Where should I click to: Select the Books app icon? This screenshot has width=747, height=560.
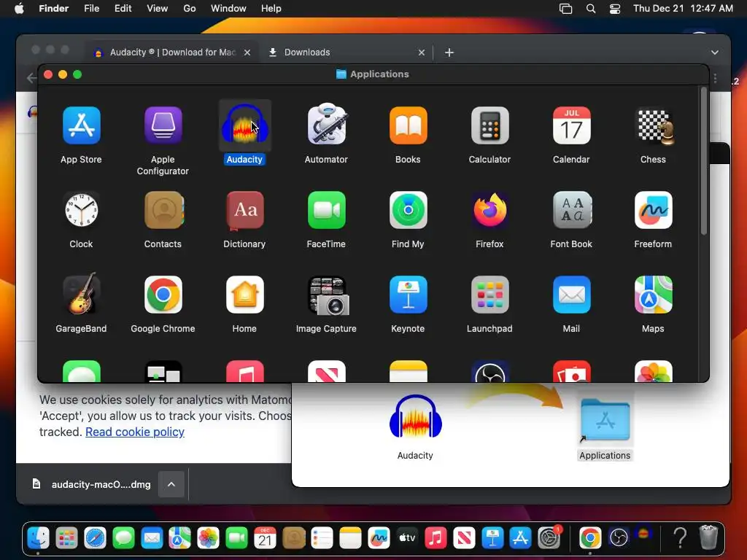[x=409, y=125]
